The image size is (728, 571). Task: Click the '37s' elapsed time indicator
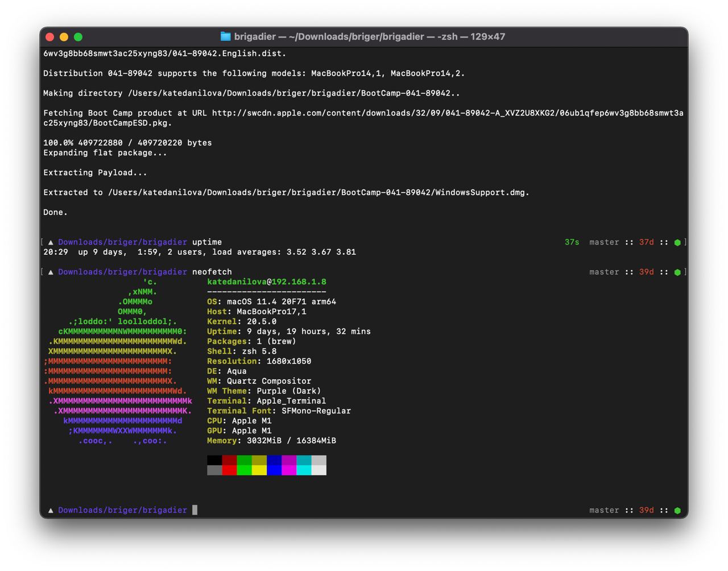[x=572, y=242]
